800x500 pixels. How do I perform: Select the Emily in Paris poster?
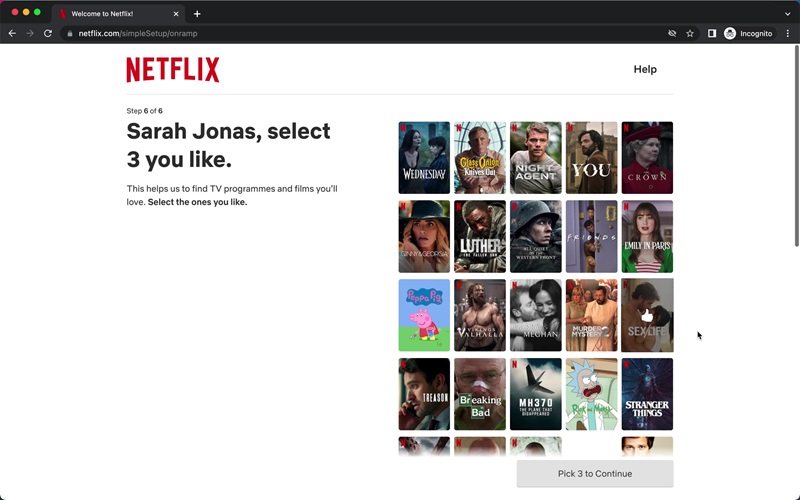coord(647,236)
